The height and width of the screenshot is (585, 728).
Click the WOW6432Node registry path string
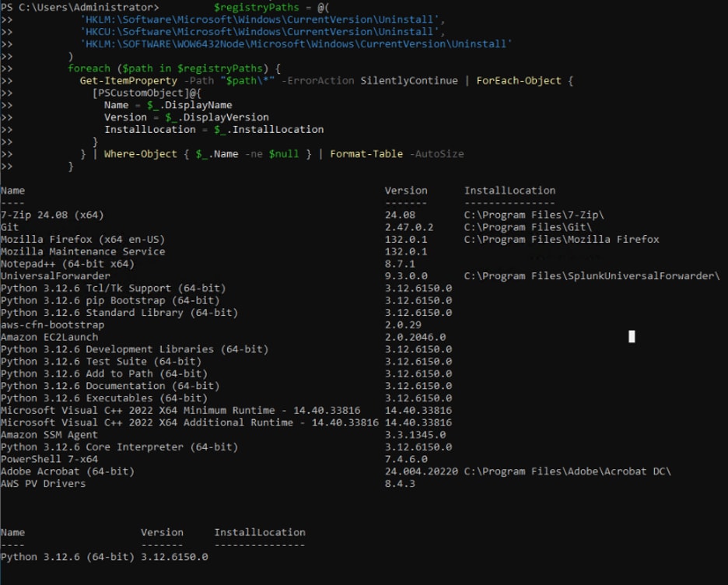pos(296,44)
